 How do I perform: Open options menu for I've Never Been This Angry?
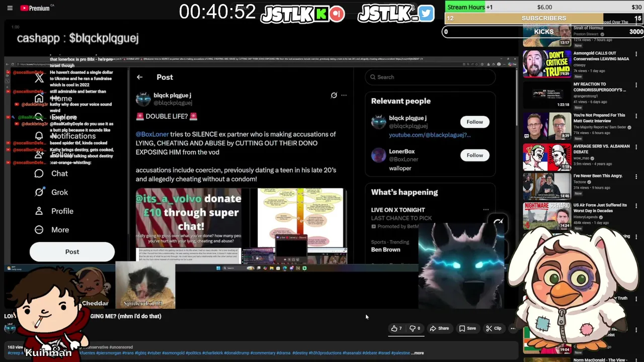[636, 177]
